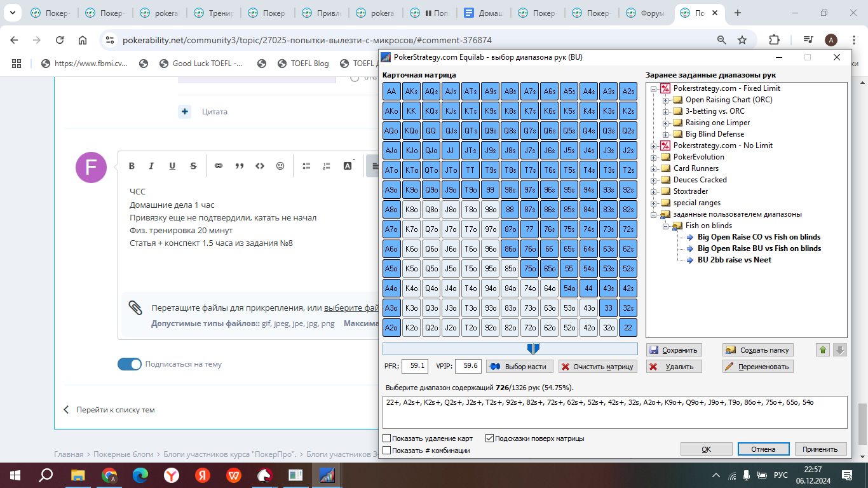Check 'Показать удаление карт' checkbox
Viewport: 868px width, 488px height.
(387, 438)
